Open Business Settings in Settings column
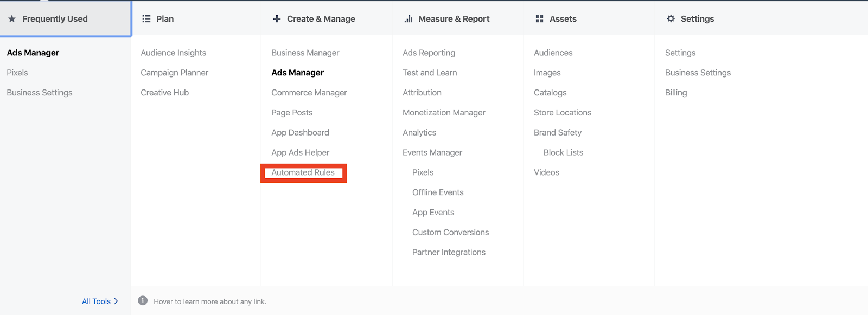The height and width of the screenshot is (315, 868). coord(698,73)
